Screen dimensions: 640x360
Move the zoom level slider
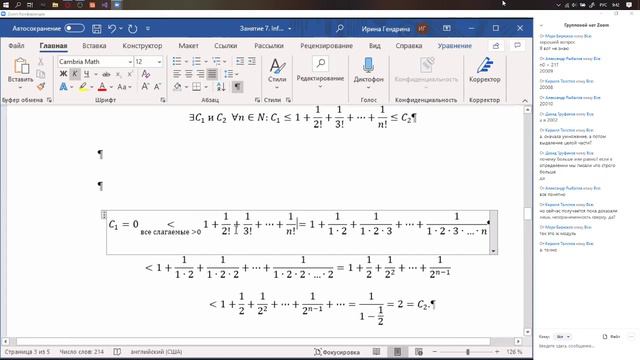pos(468,352)
